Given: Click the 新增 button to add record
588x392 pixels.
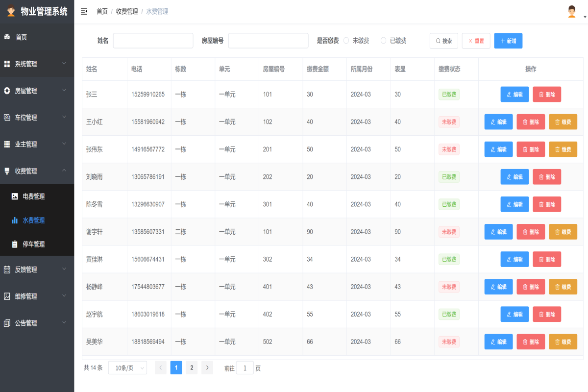Looking at the screenshot, I should (508, 41).
